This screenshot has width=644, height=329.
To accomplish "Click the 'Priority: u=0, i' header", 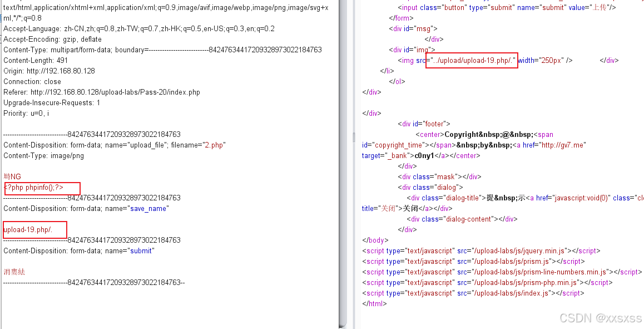I will [26, 114].
